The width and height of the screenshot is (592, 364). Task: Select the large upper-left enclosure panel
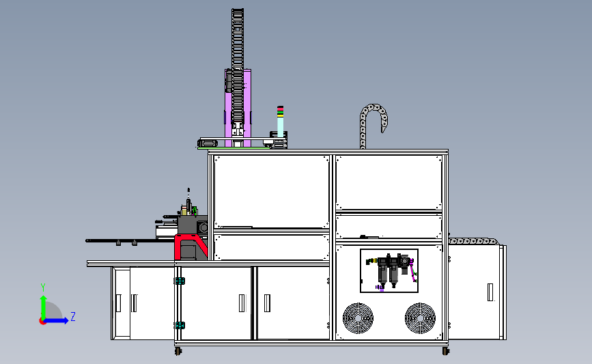coord(272,192)
